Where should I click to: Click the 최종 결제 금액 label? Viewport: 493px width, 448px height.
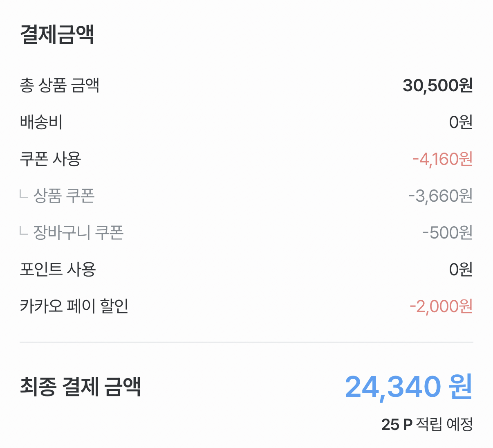(81, 386)
